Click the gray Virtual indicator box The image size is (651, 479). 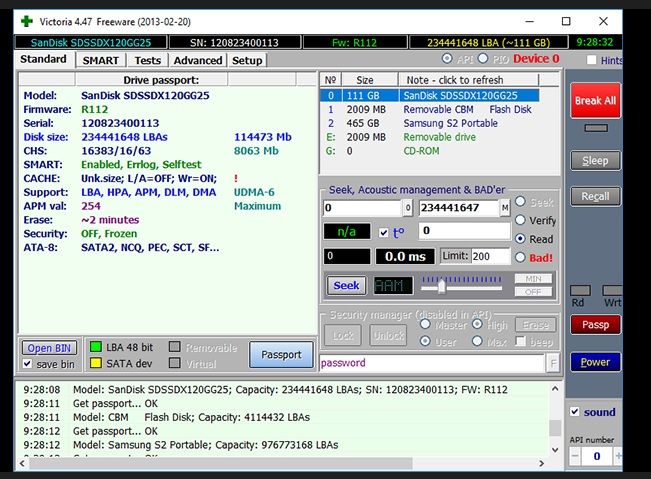pyautogui.click(x=175, y=363)
